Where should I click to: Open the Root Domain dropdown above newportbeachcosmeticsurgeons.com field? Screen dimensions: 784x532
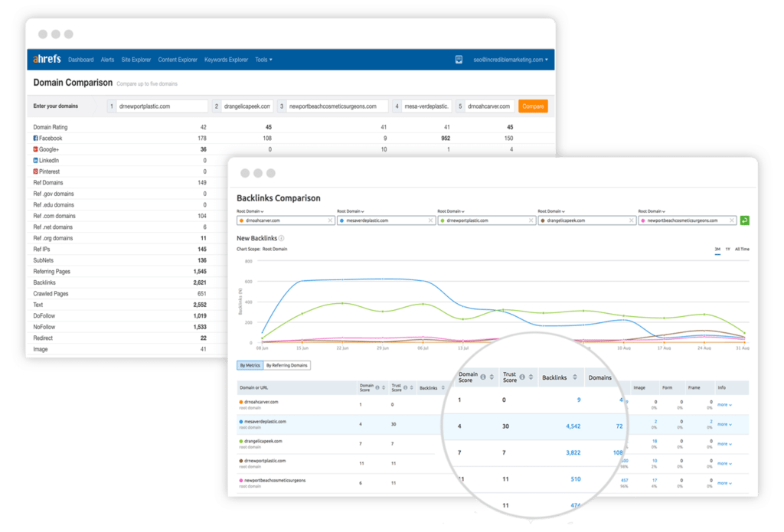(652, 211)
